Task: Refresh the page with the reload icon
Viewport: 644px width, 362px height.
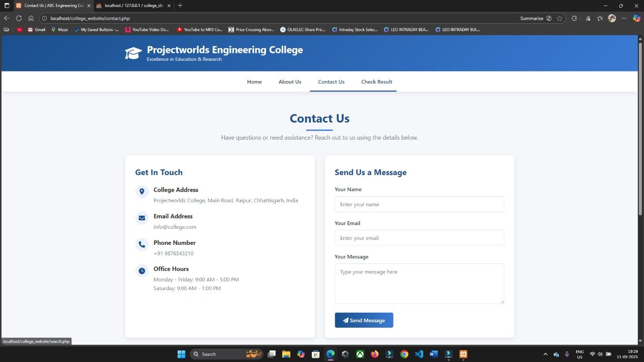Action: point(19,18)
